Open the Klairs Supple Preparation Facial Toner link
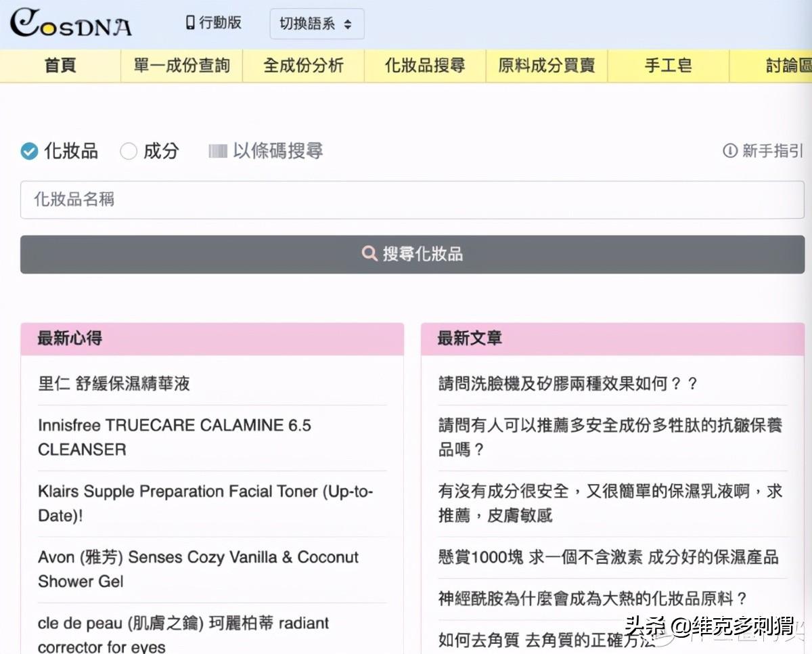Viewport: 812px width, 654px height. click(205, 503)
